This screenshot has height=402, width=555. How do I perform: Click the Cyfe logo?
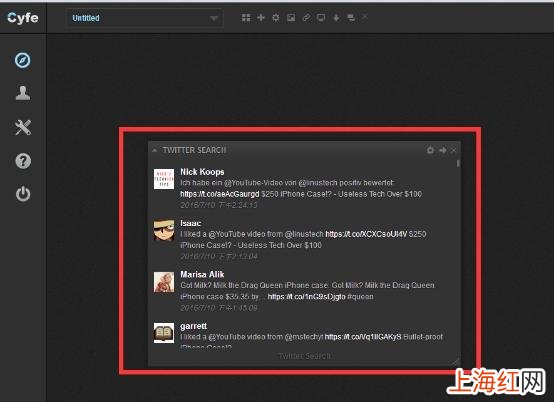click(x=23, y=17)
